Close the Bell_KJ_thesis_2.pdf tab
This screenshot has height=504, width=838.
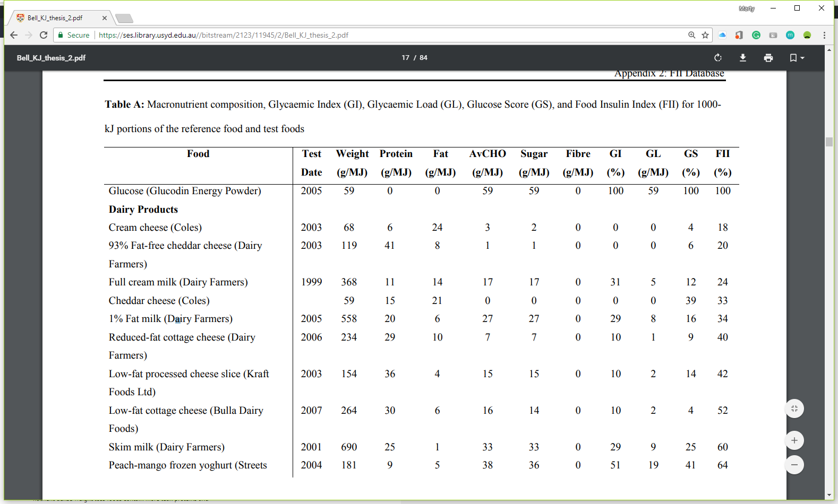105,18
